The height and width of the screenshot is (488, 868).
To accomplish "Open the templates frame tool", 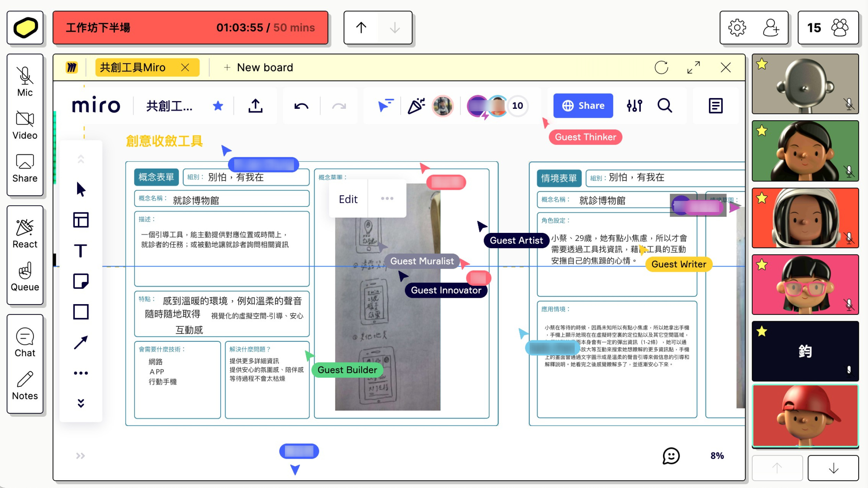I will point(81,220).
